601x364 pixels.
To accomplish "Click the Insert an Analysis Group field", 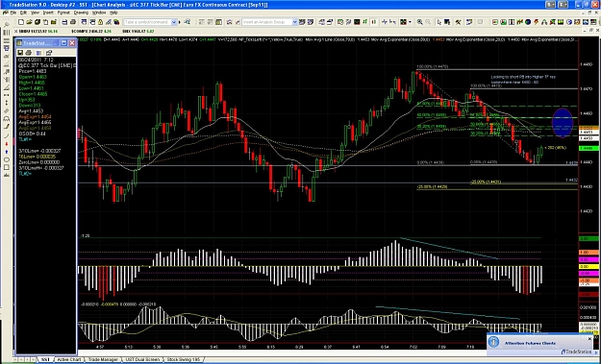I will (267, 22).
